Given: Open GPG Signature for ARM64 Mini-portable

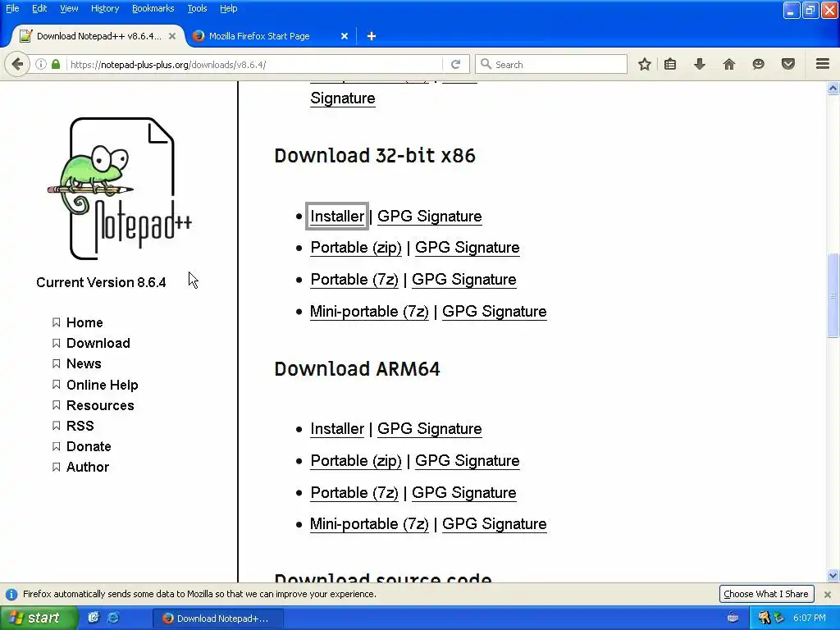Looking at the screenshot, I should tap(494, 524).
